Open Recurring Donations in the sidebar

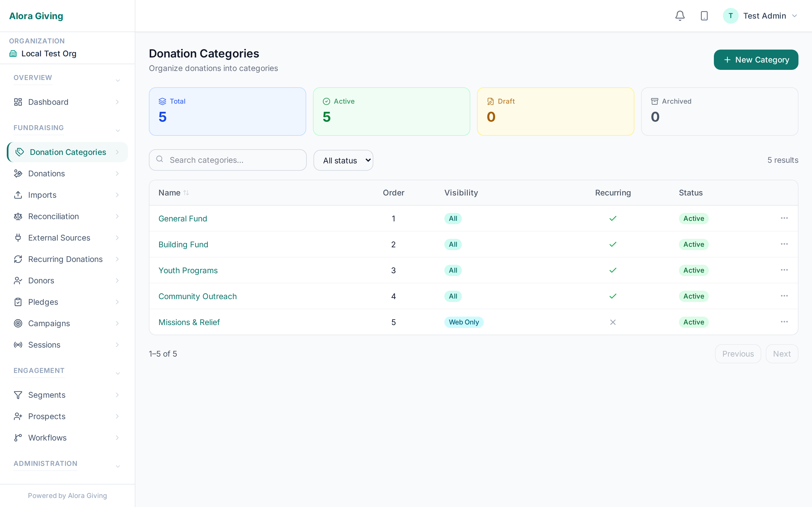click(x=65, y=259)
